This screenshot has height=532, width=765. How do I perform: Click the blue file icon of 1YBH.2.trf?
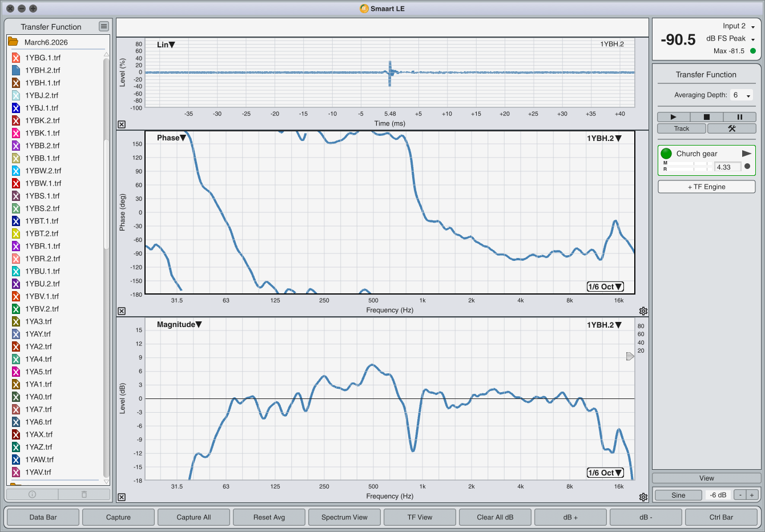(x=16, y=70)
